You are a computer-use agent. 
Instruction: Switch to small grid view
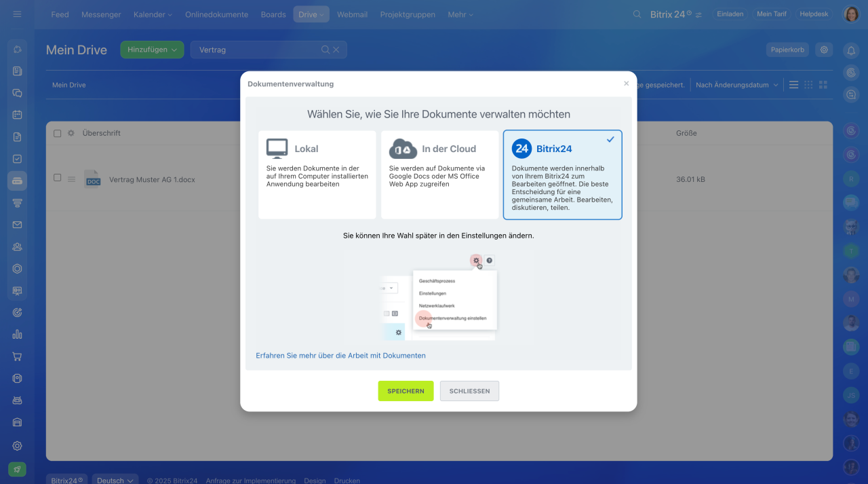pos(808,85)
